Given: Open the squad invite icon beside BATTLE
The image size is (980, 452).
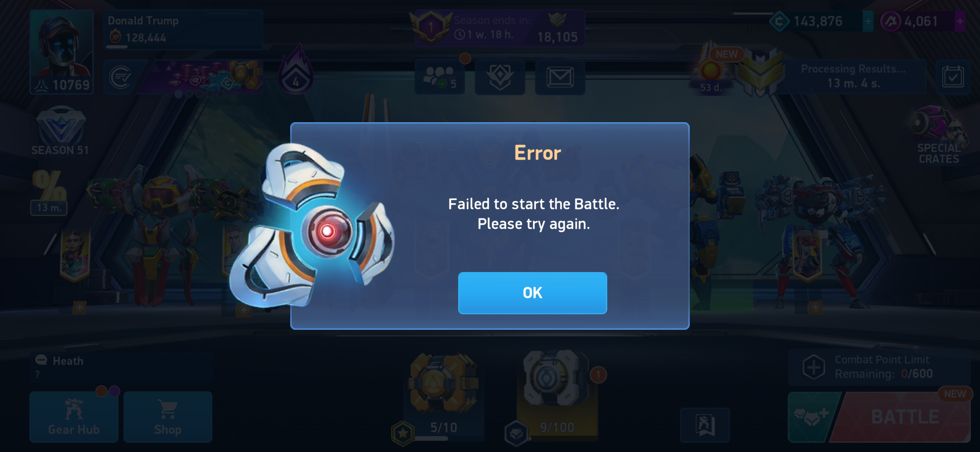Looking at the screenshot, I should pos(812,417).
